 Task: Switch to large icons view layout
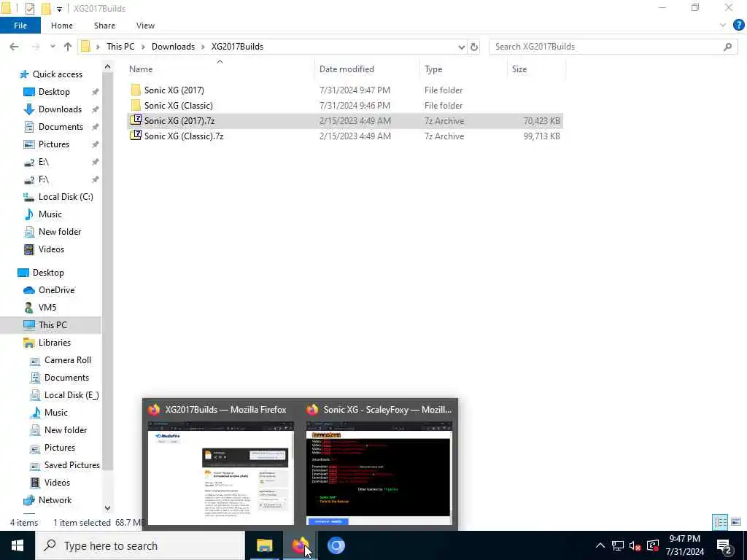736,522
